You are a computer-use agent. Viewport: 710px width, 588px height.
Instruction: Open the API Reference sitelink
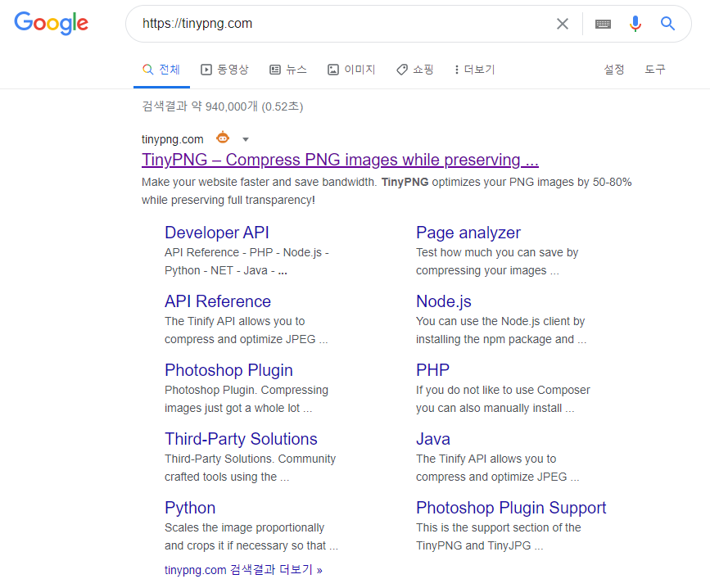coord(218,301)
